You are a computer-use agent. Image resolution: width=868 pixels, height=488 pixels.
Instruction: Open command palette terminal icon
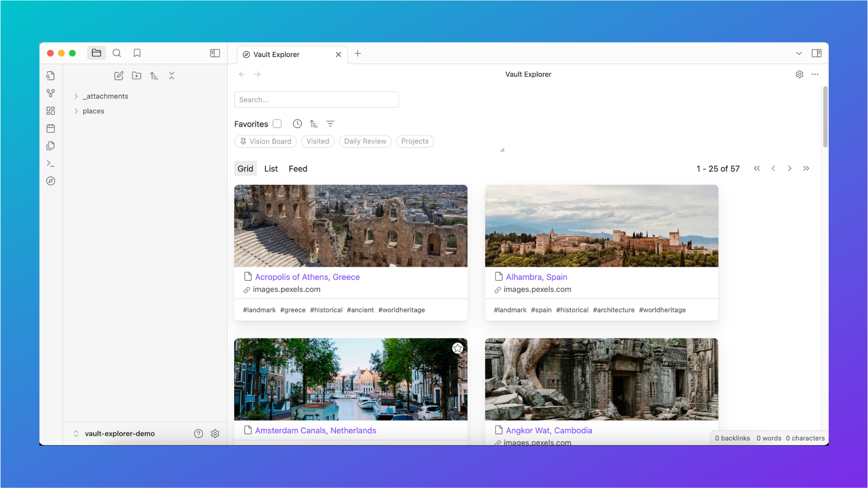click(x=51, y=164)
